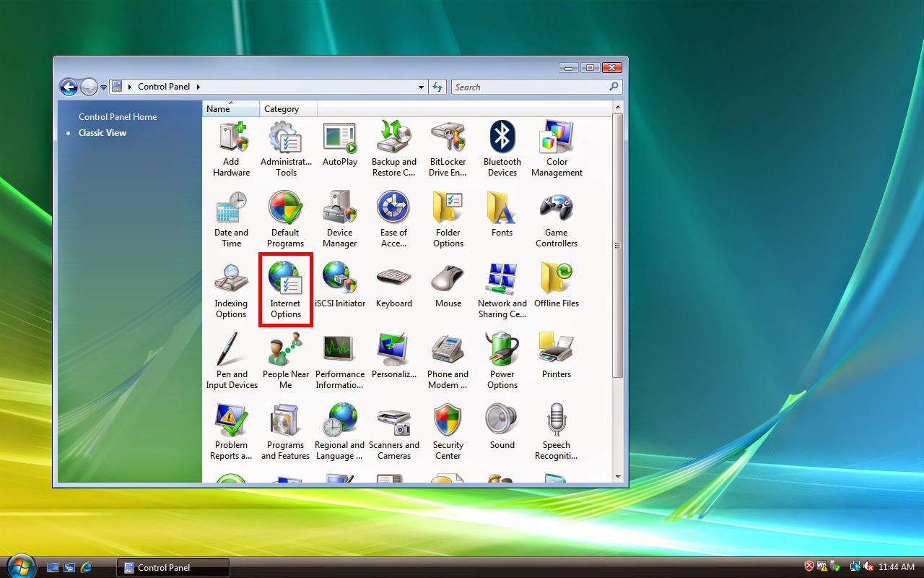Open Game Controllers

pos(557,220)
